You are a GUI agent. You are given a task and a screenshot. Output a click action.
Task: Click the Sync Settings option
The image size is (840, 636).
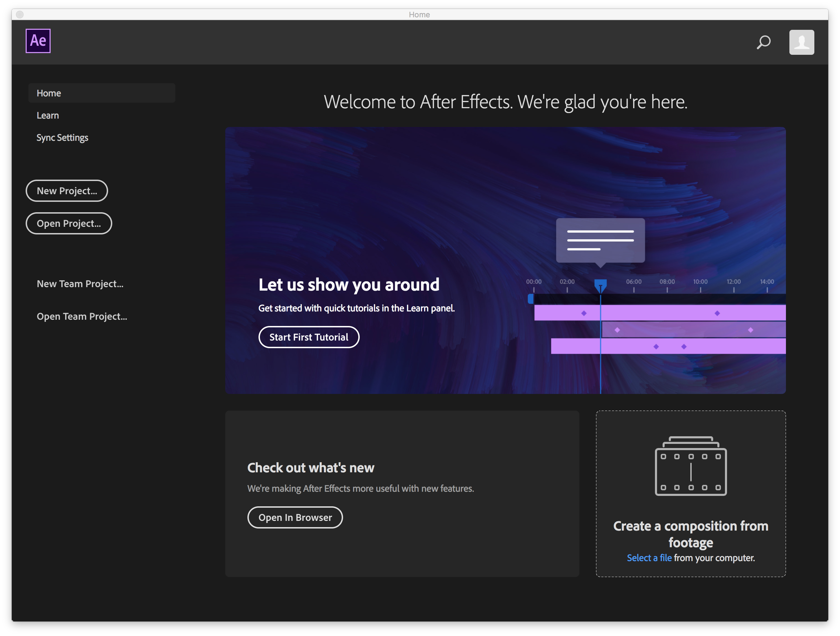click(62, 137)
